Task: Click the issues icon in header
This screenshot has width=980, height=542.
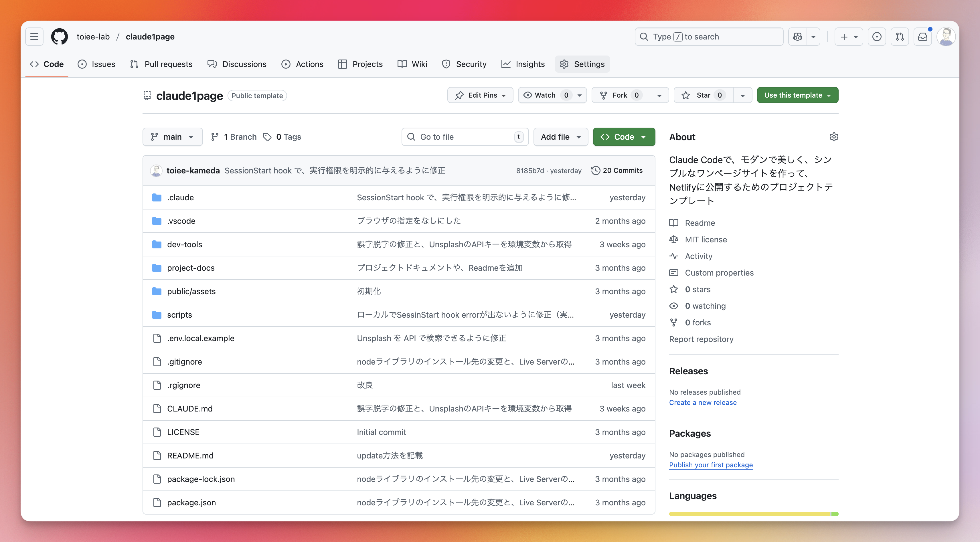Action: 876,37
